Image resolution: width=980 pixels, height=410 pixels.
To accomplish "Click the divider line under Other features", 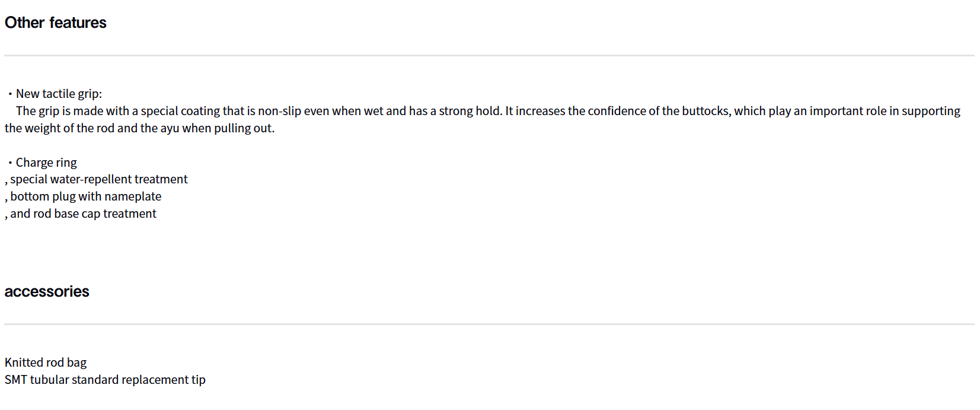I will pyautogui.click(x=489, y=55).
